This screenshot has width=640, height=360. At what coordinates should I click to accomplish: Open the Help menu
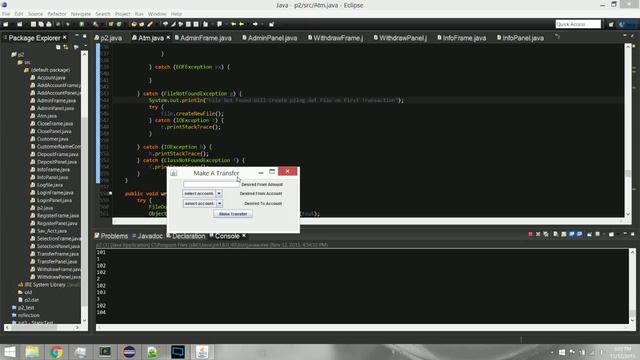pos(176,14)
